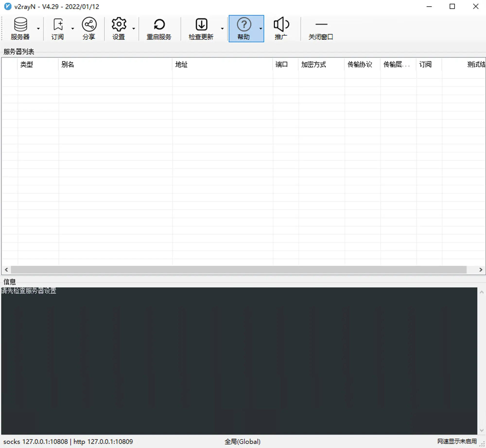Click the 传输层... column header
Viewport: 486px width, 448px height.
pos(399,64)
